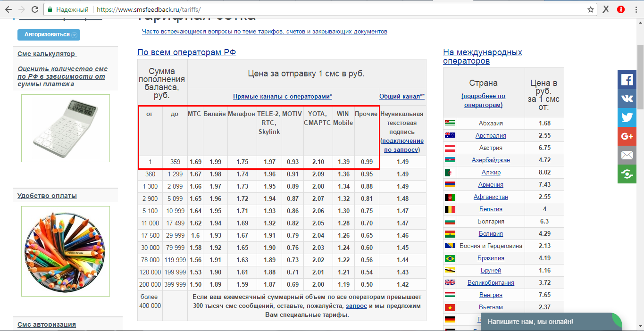The image size is (644, 331).
Task: Open Бразилия country link
Action: click(491, 258)
